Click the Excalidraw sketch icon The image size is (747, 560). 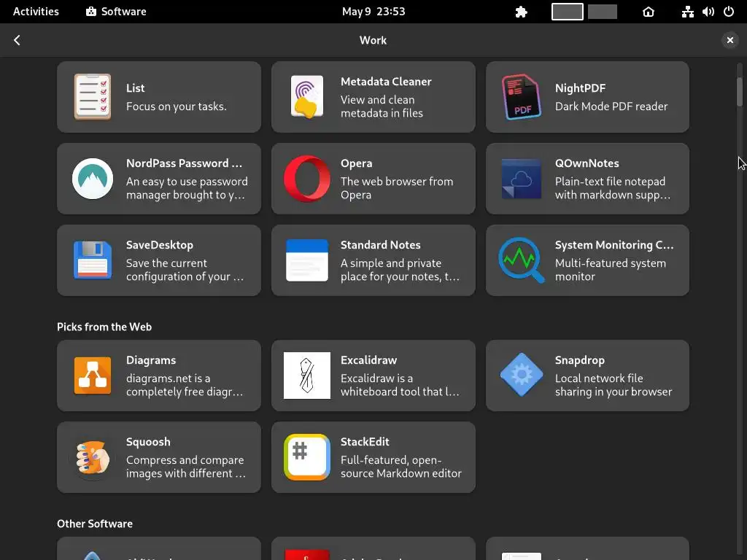307,376
